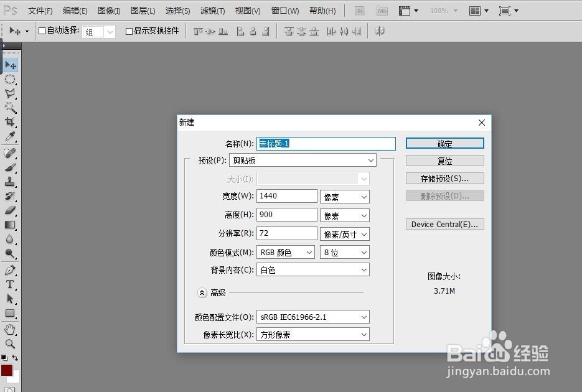Select the Zoom tool in toolbox

pyautogui.click(x=10, y=344)
